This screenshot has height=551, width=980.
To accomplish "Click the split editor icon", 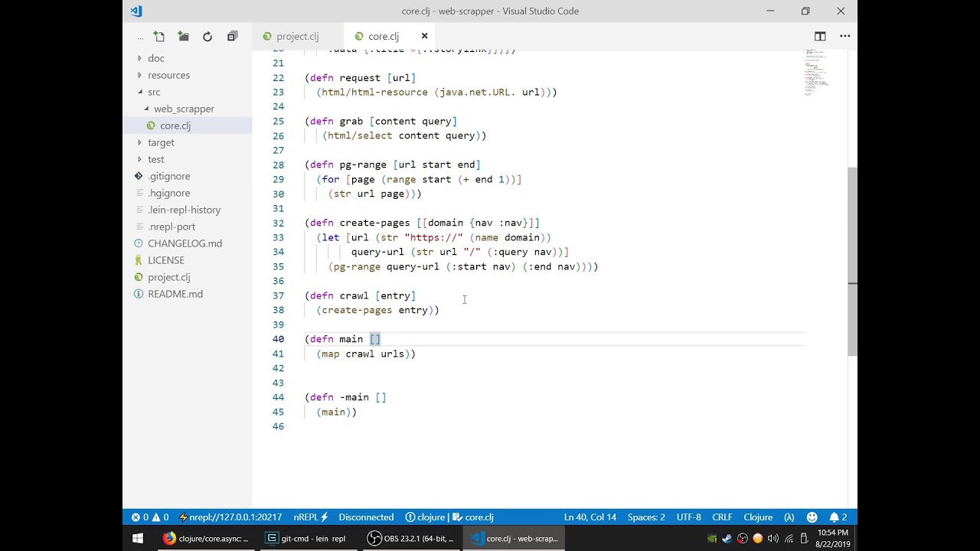I will tap(820, 36).
